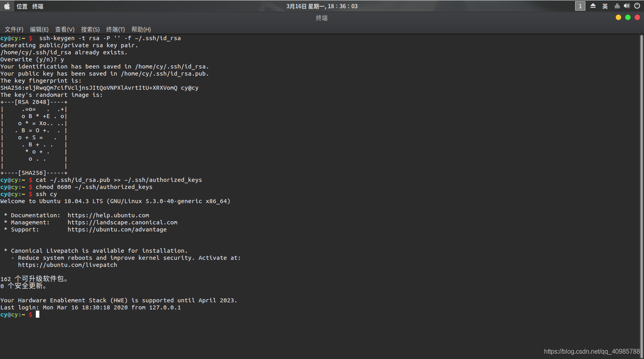Viewport: 644px width, 359px height.
Task: Click the yellow minimize window dot
Action: (618, 17)
